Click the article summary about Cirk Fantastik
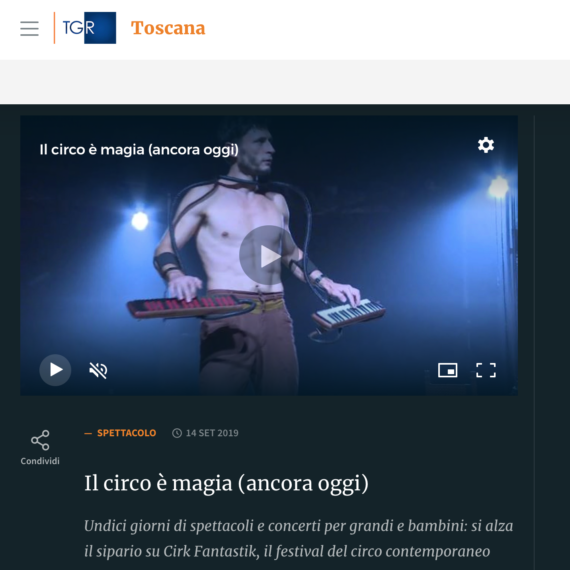 [x=298, y=539]
